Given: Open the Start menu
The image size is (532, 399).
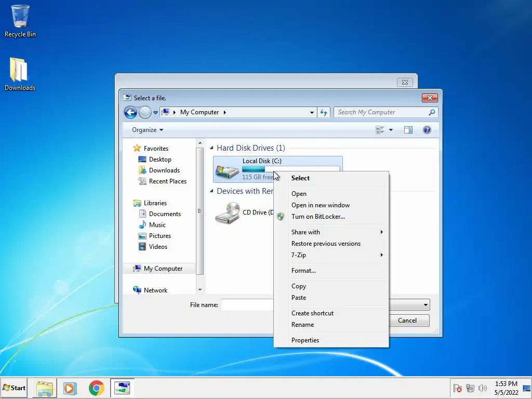Looking at the screenshot, I should [x=14, y=388].
